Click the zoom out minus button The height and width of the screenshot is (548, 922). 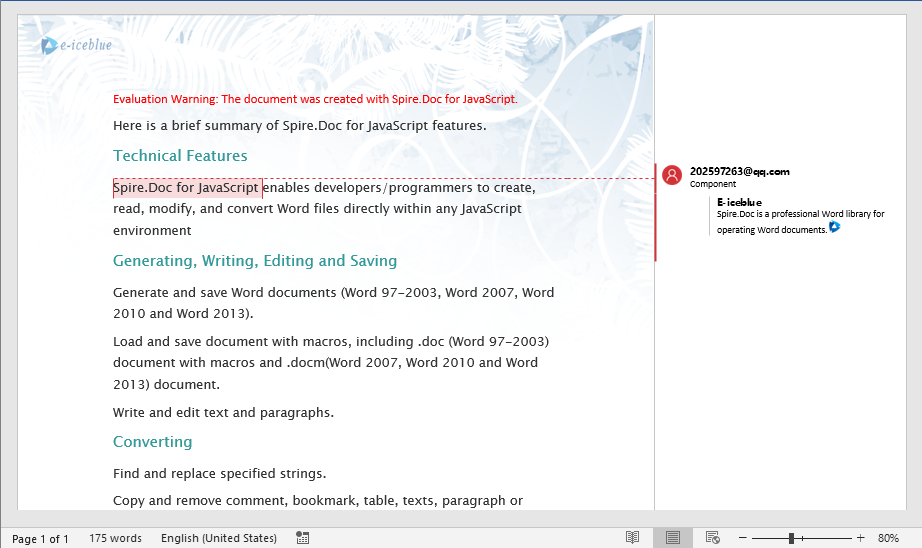tap(743, 537)
